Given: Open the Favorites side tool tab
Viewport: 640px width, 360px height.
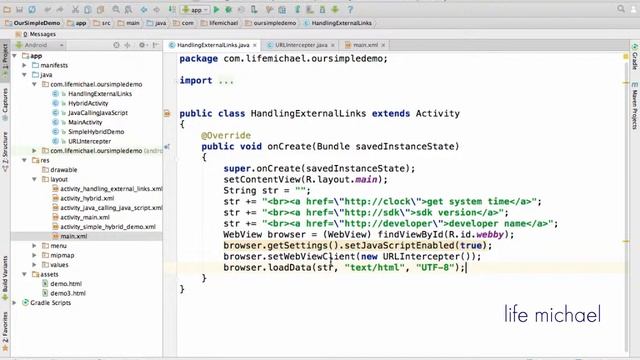Looking at the screenshot, I should pos(5,331).
